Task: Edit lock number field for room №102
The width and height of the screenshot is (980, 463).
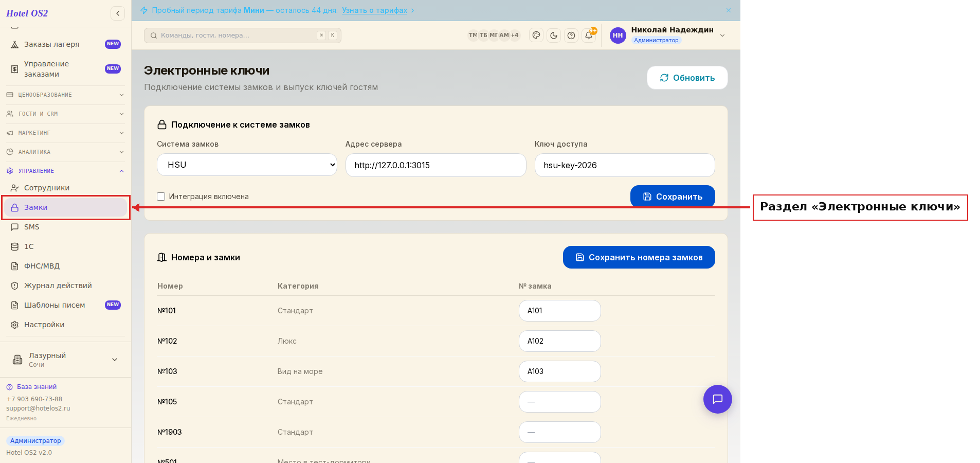Action: pos(560,341)
